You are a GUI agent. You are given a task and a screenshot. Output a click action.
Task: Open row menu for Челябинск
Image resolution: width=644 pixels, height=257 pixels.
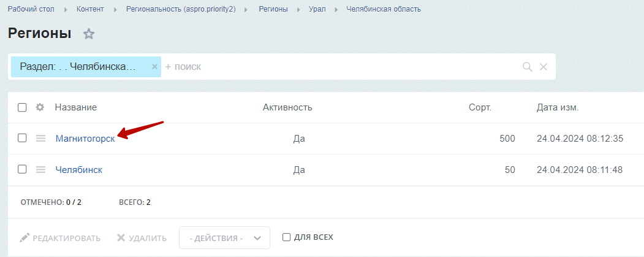tap(40, 169)
